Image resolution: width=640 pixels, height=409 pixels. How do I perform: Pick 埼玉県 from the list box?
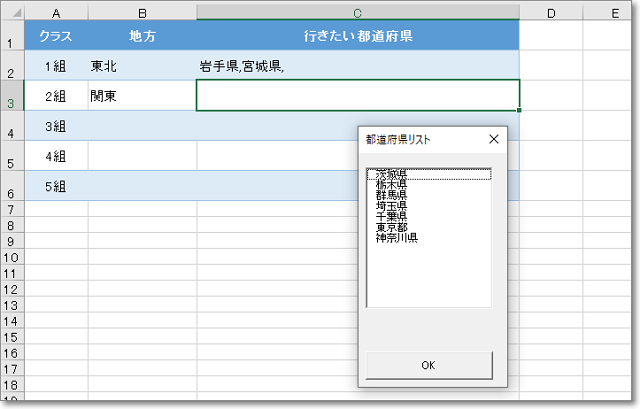(391, 206)
